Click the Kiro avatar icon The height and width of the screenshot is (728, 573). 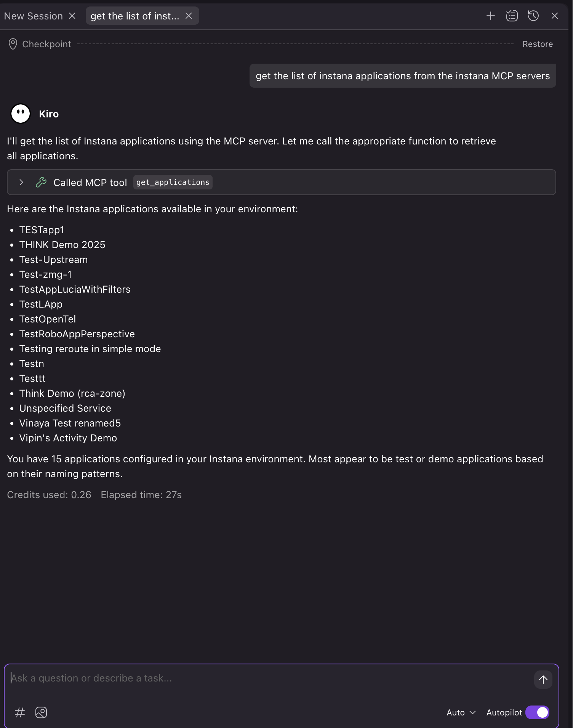[20, 113]
